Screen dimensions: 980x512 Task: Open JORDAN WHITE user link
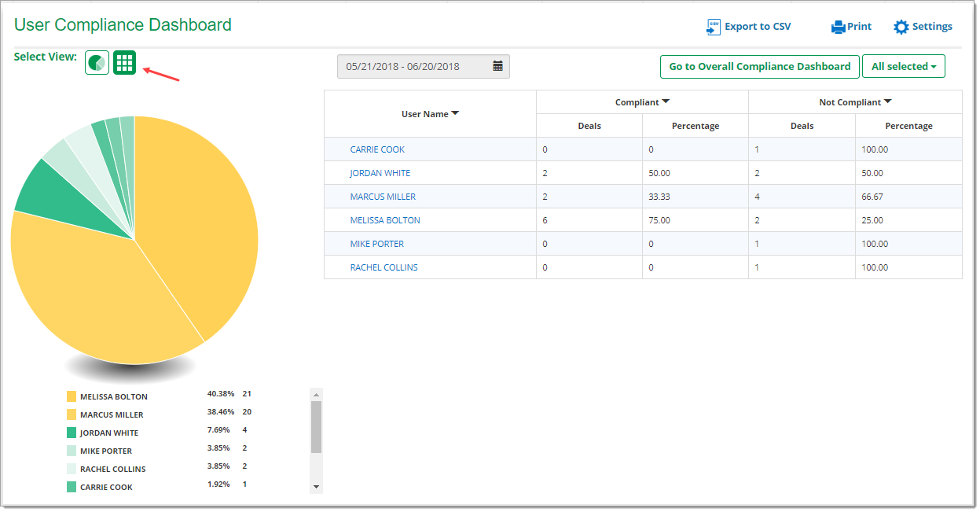point(380,173)
